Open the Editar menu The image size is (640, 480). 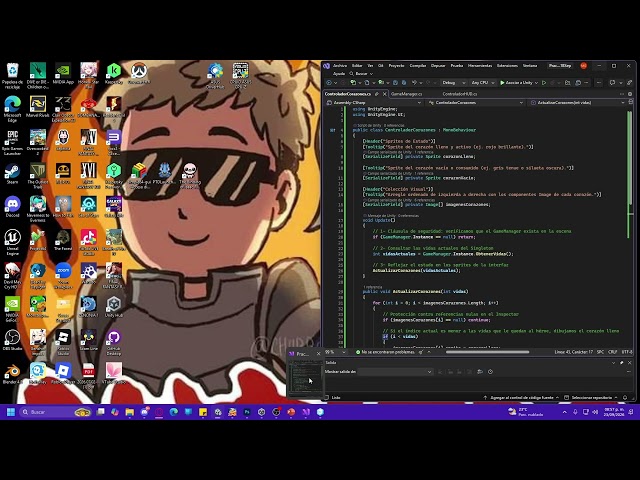[x=357, y=65]
